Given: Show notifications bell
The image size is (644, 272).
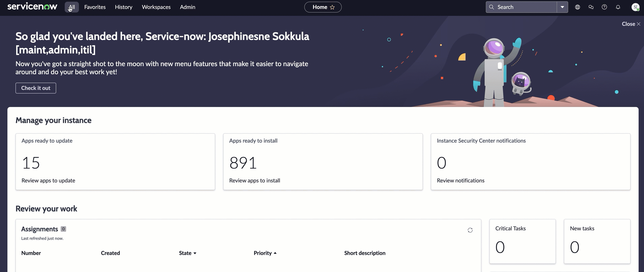Looking at the screenshot, I should click(618, 7).
